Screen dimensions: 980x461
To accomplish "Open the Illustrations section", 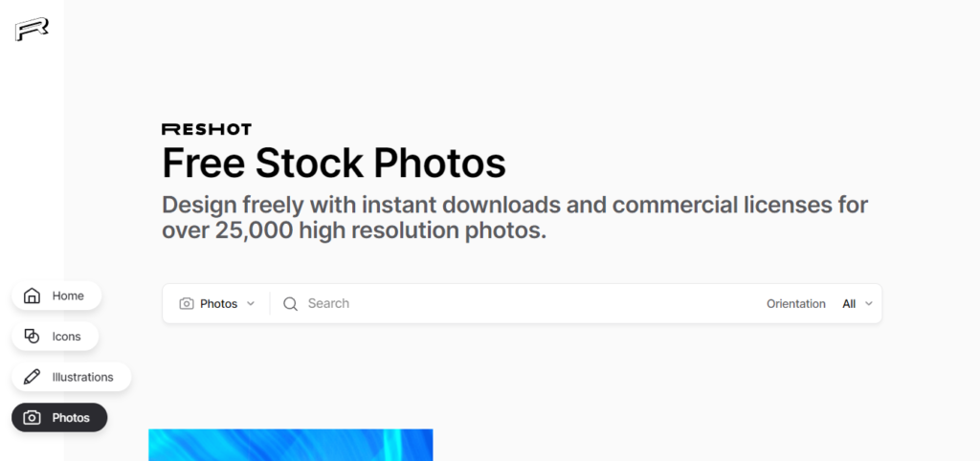I will coord(71,377).
